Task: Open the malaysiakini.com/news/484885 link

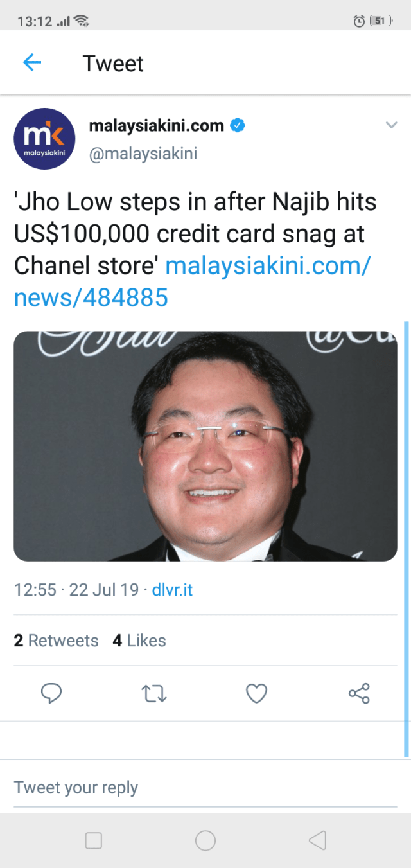Action: pyautogui.click(x=193, y=281)
